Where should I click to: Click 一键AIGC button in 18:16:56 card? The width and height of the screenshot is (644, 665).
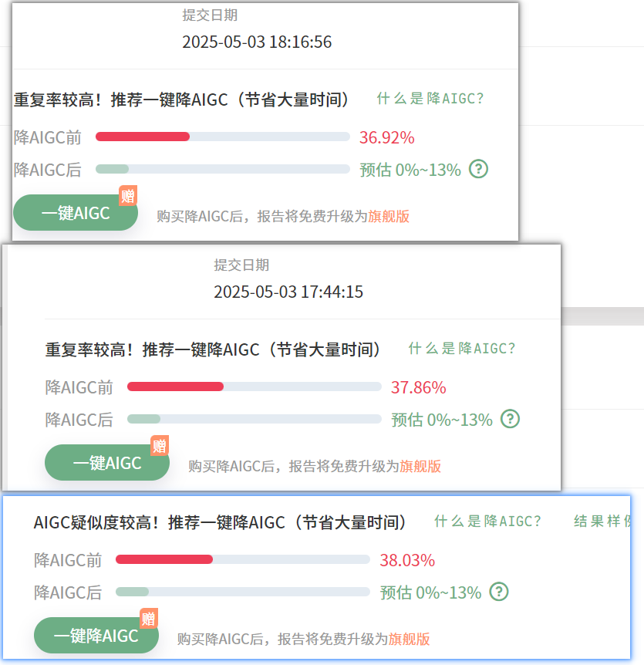(x=76, y=213)
